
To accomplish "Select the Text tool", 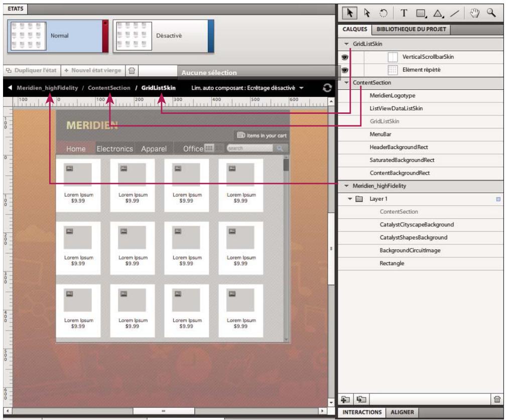I will 404,13.
